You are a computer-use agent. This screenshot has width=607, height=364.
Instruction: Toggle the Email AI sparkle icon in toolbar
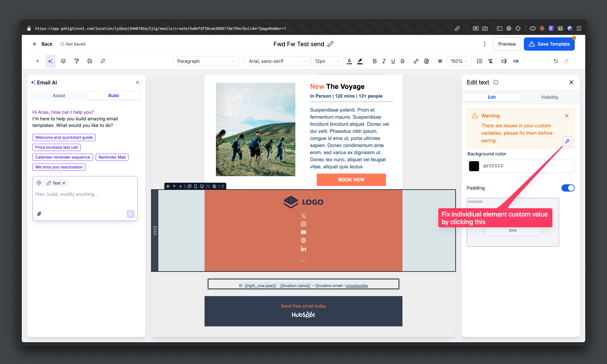(x=50, y=61)
